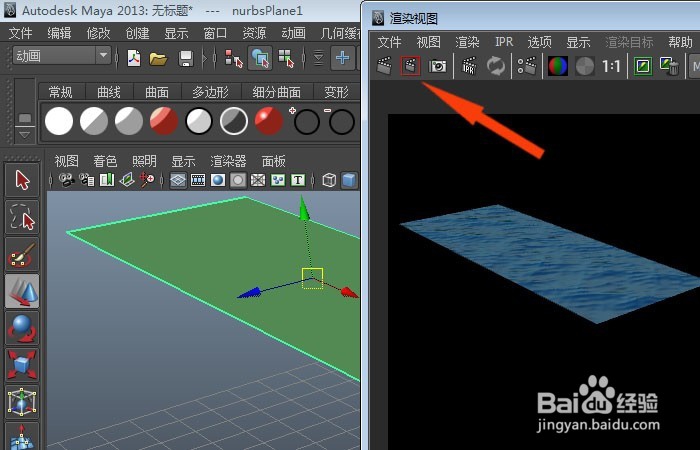Switch to the 细分曲面 shelf tab
Viewport: 700px width, 450px height.
[x=276, y=92]
